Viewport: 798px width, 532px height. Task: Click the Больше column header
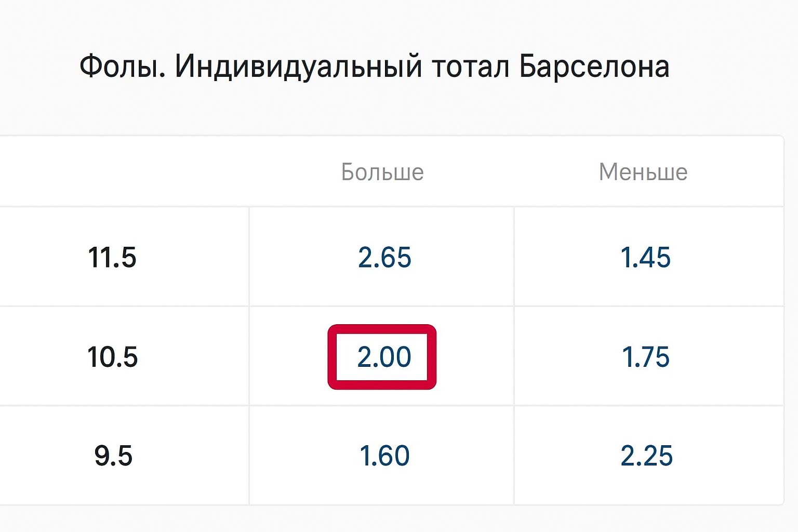click(382, 172)
